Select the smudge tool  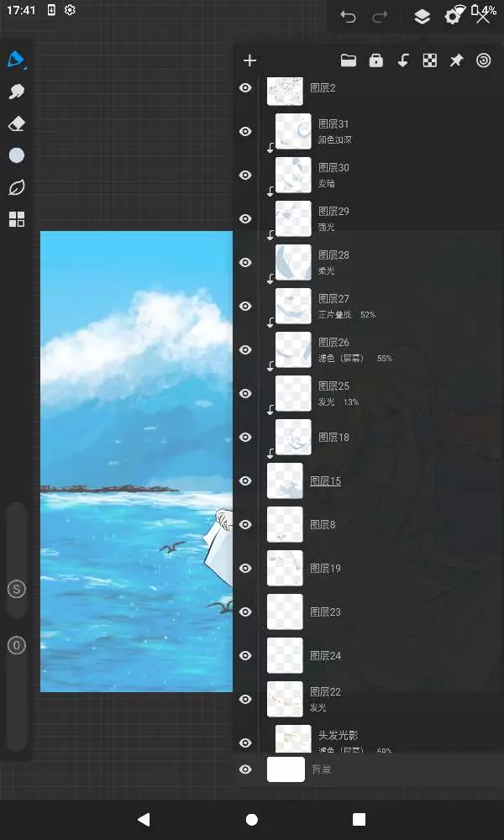pos(17,92)
